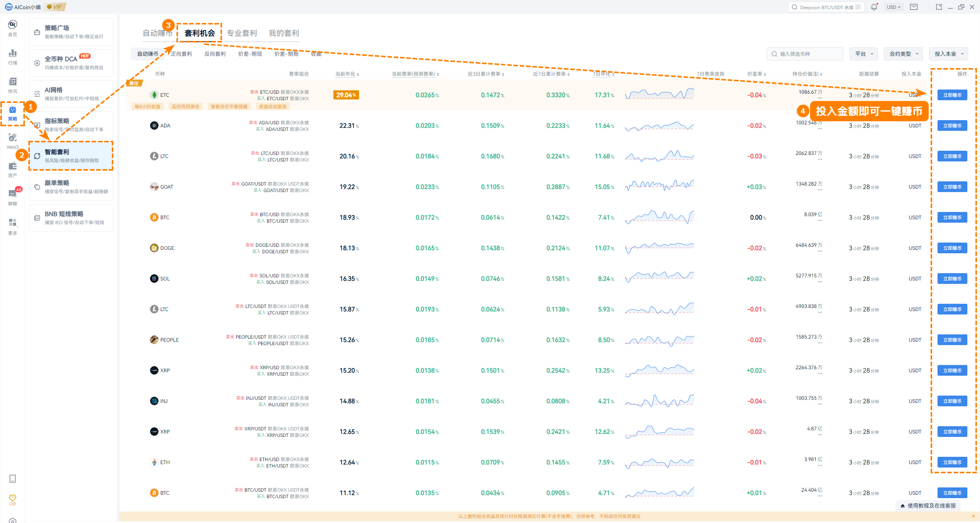Click the VIP badge next to username
This screenshot has height=523, width=980.
[x=55, y=7]
